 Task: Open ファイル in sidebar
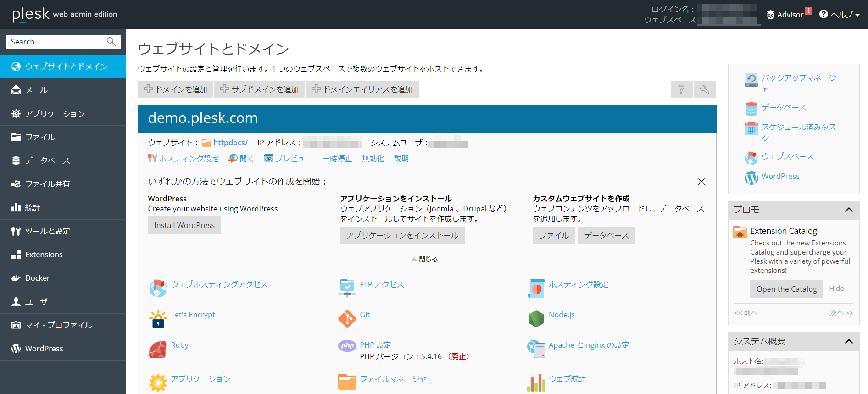point(63,137)
